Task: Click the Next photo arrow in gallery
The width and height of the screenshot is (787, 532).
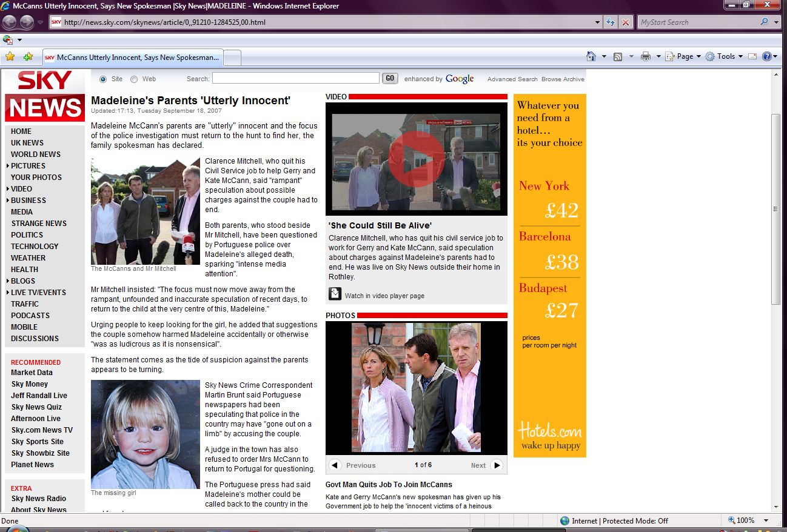Action: coord(497,465)
